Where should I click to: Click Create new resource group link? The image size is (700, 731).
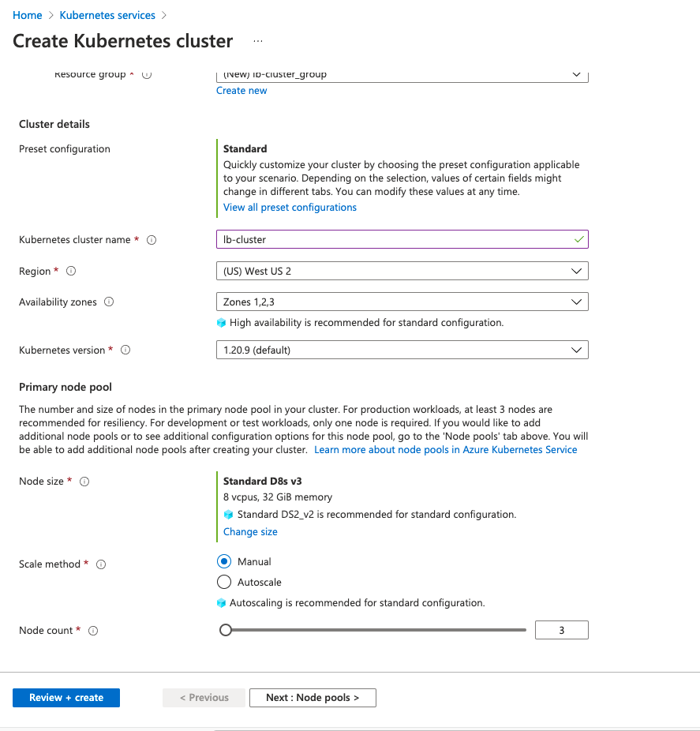tap(241, 91)
